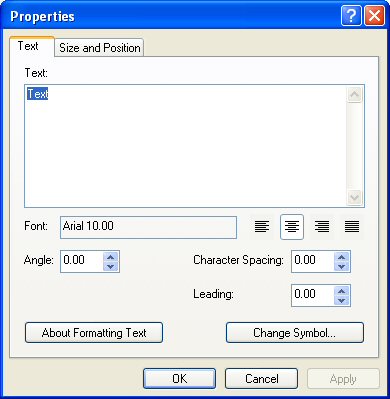
Task: Confirm with the OK button
Action: coord(180,379)
